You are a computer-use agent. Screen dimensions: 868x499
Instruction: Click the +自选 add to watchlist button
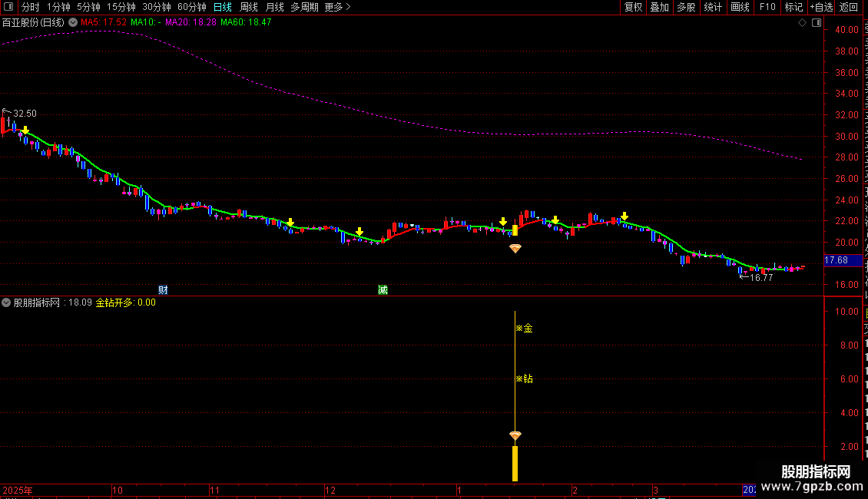pyautogui.click(x=820, y=7)
